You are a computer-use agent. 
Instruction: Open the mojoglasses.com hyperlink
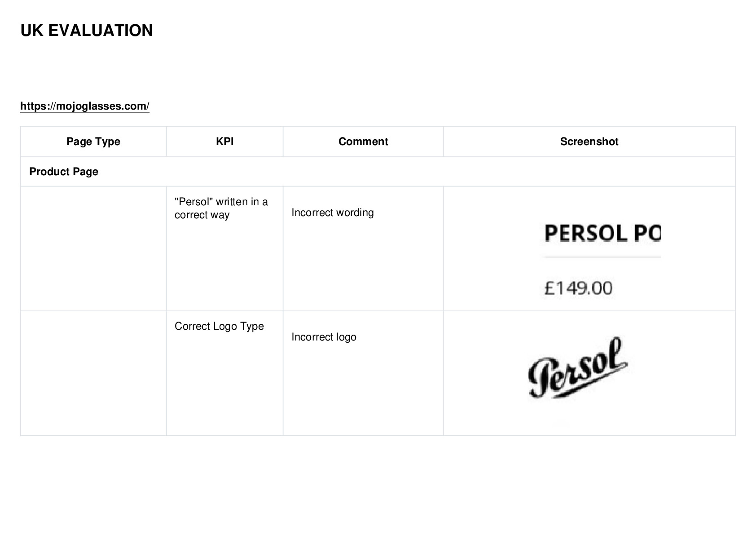click(x=85, y=106)
